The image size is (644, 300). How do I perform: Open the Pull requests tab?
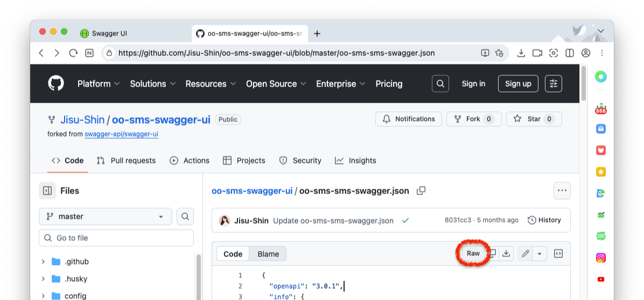pos(126,161)
